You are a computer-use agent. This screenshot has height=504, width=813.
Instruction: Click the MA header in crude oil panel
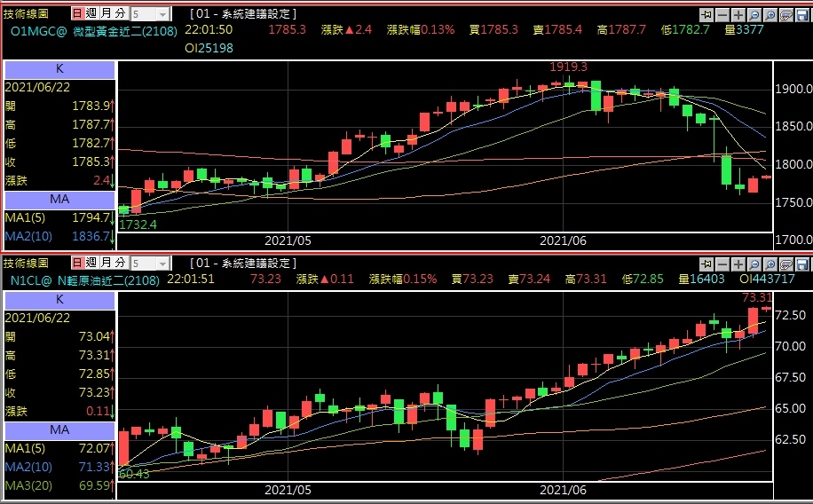point(59,430)
